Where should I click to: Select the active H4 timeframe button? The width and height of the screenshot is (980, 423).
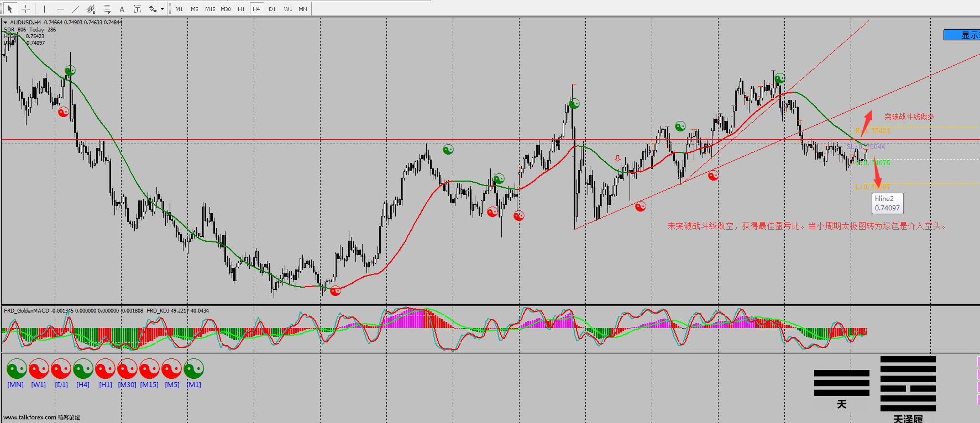coord(256,9)
